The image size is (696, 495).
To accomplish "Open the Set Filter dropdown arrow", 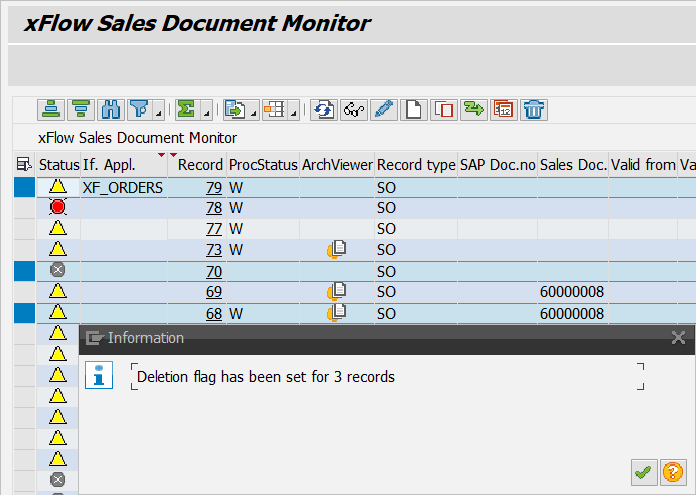I will (x=158, y=111).
